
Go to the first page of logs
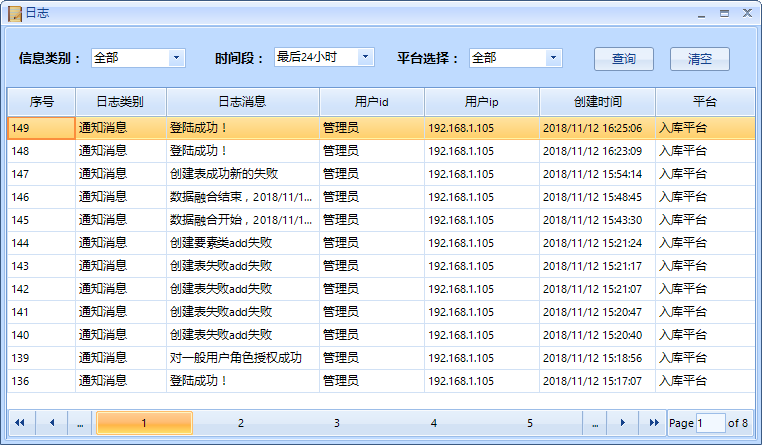click(x=20, y=423)
